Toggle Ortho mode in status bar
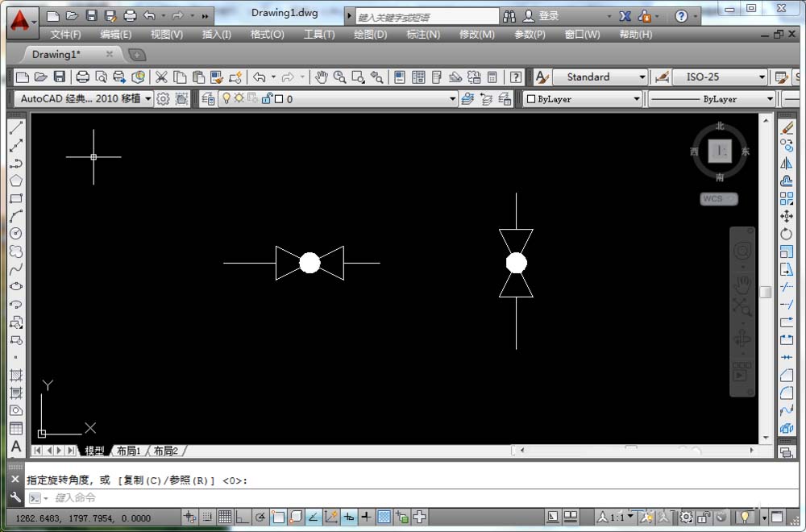Viewport: 806px width, 532px height. click(242, 517)
